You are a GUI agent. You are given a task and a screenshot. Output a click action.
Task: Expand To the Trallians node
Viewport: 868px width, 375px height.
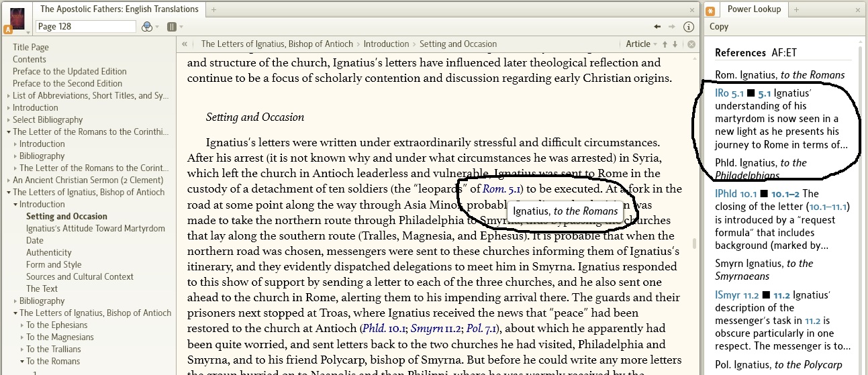click(22, 350)
